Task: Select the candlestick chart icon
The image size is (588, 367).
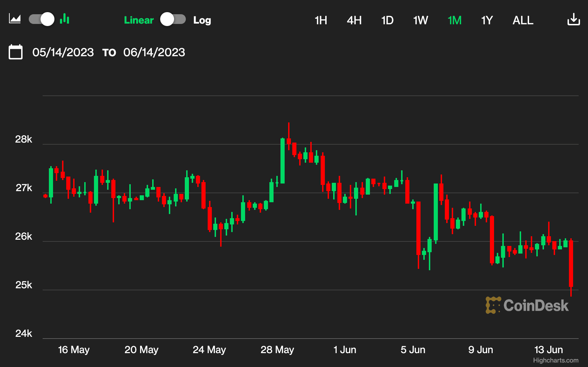Action: tap(64, 19)
